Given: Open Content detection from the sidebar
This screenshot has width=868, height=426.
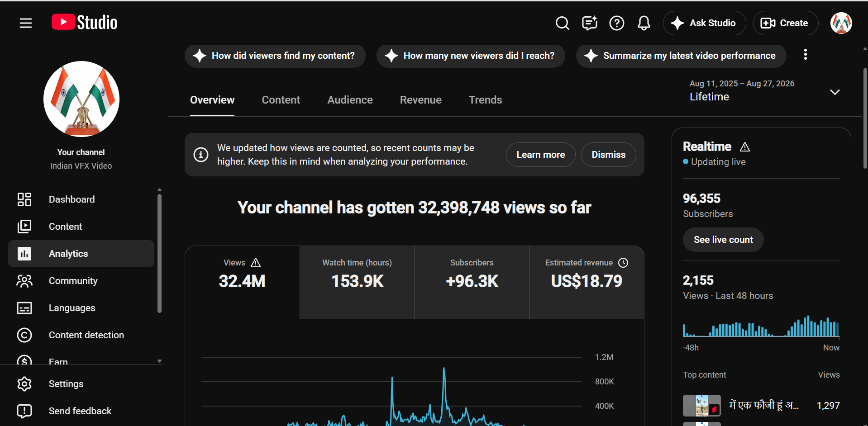Looking at the screenshot, I should pyautogui.click(x=81, y=335).
